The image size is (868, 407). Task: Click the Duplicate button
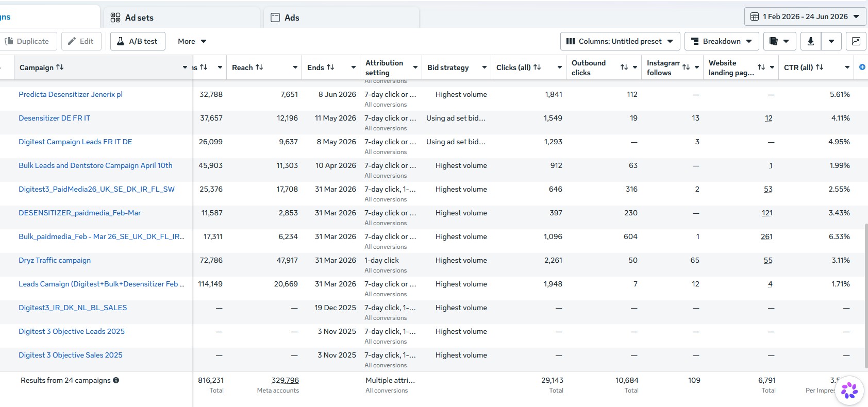[x=28, y=41]
